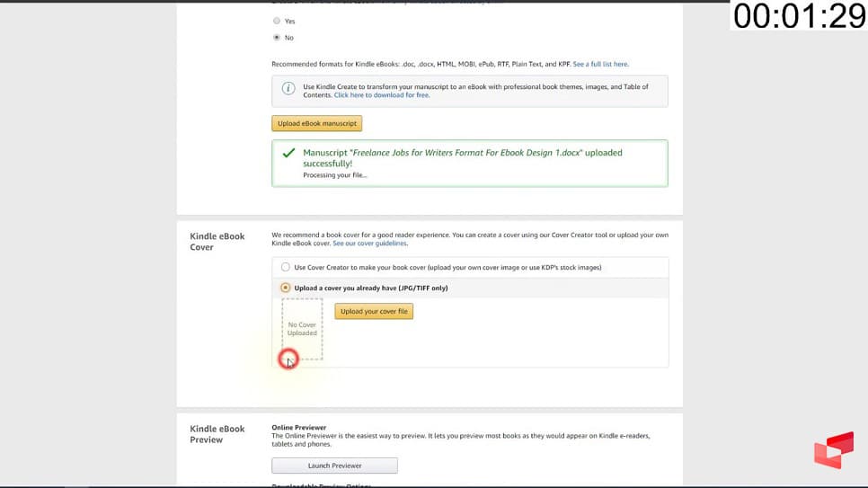This screenshot has height=488, width=868.
Task: Click the 'No Cover Uploaded' placeholder thumbnail
Action: (x=302, y=329)
